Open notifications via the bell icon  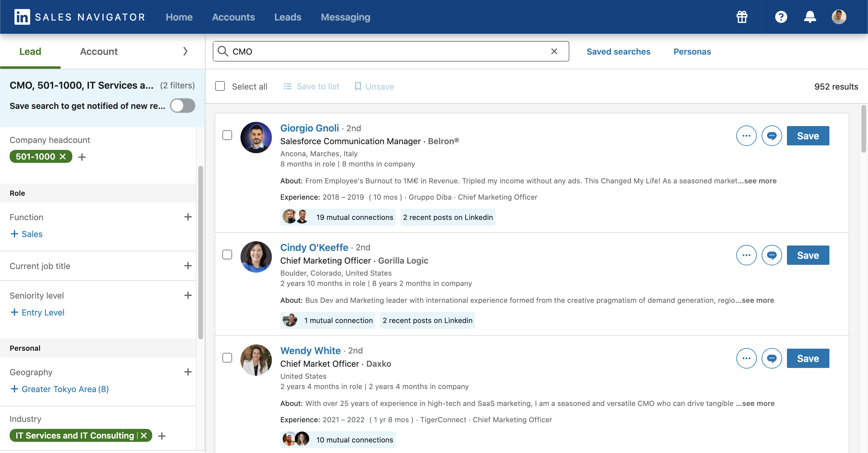coord(810,17)
